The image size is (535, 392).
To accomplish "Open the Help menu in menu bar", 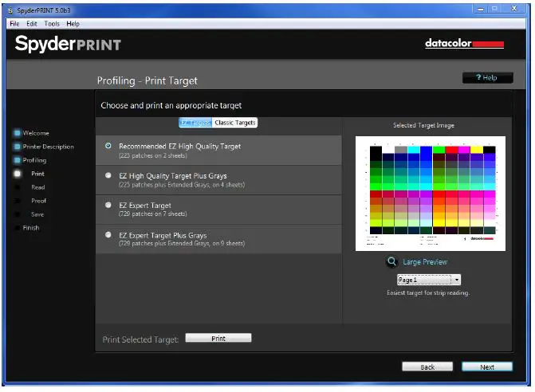I will (x=73, y=24).
